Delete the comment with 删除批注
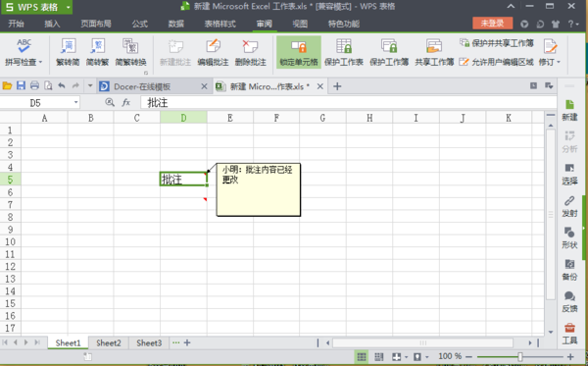 [251, 52]
